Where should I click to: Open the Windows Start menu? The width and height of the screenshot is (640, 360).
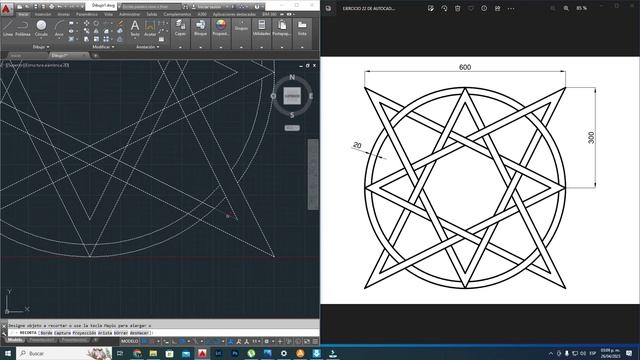click(8, 353)
